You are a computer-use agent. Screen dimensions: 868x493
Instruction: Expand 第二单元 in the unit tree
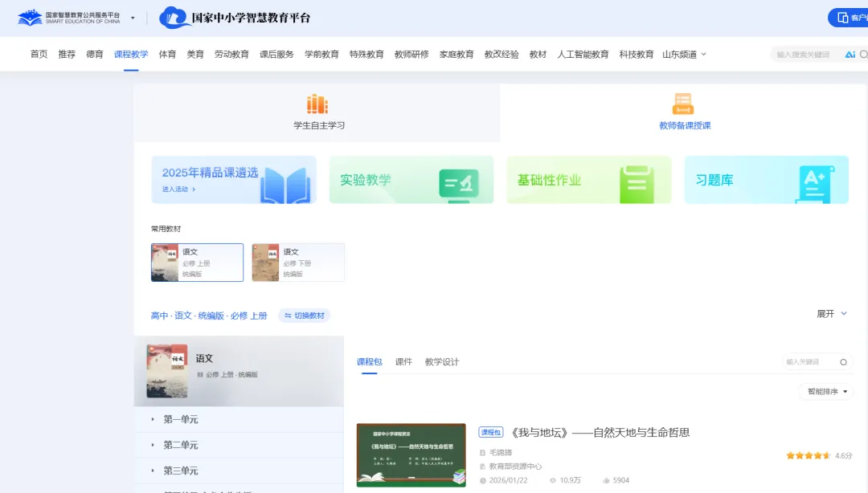pos(239,445)
